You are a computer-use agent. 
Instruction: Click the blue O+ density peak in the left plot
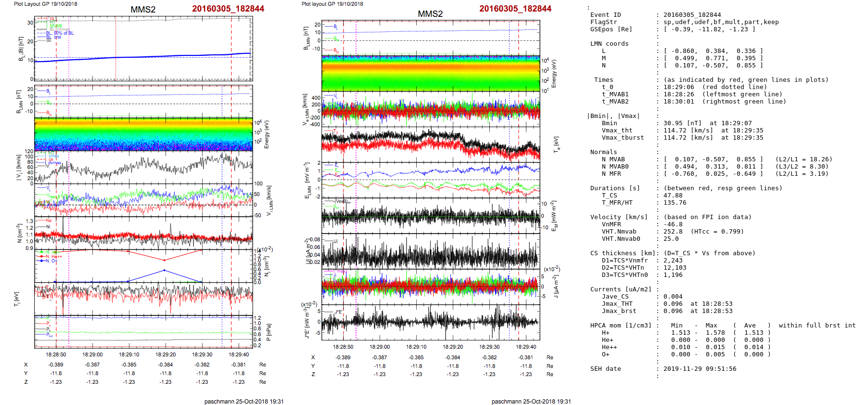click(x=165, y=271)
